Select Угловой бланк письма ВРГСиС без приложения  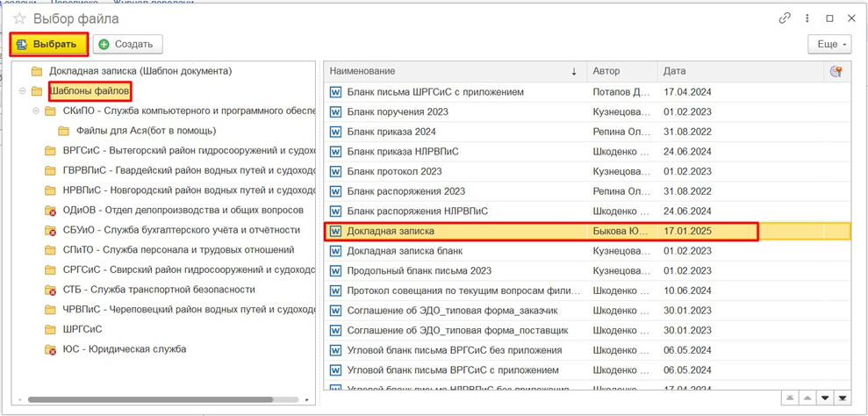tap(455, 350)
